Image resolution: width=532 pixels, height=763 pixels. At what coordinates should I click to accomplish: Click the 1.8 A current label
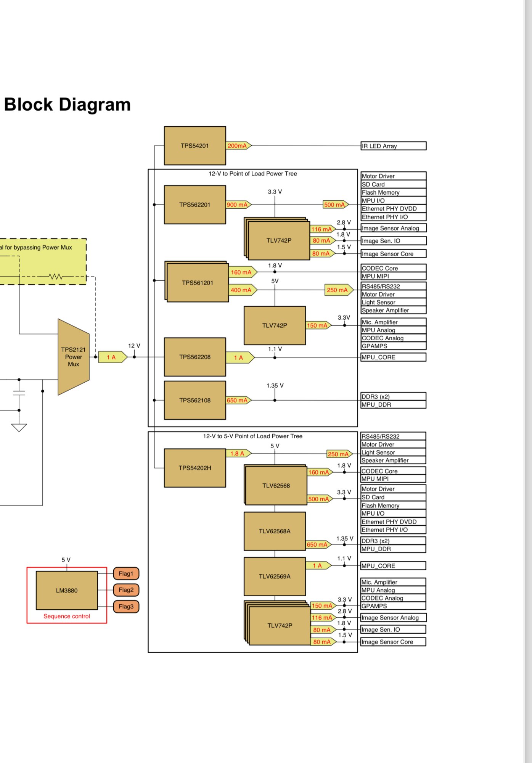click(x=239, y=454)
